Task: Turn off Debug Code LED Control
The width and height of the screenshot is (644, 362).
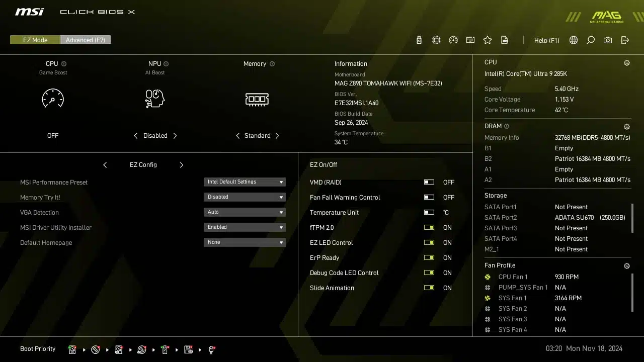Action: (x=429, y=273)
